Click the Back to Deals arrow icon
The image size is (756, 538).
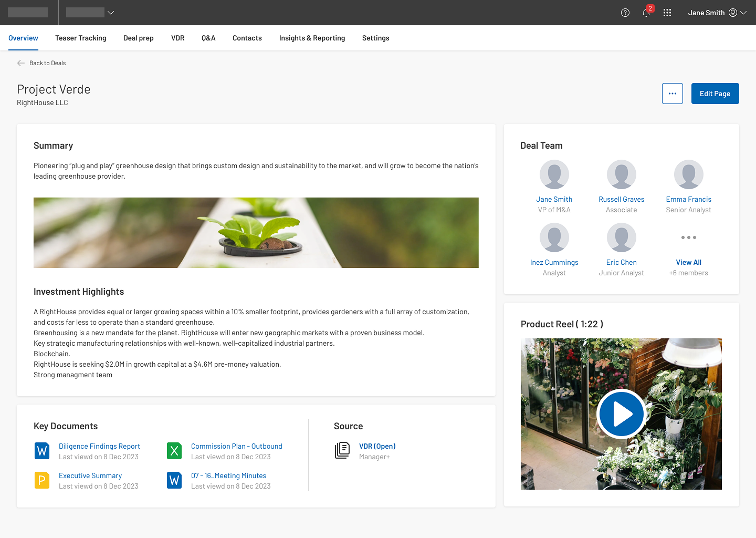(x=21, y=63)
